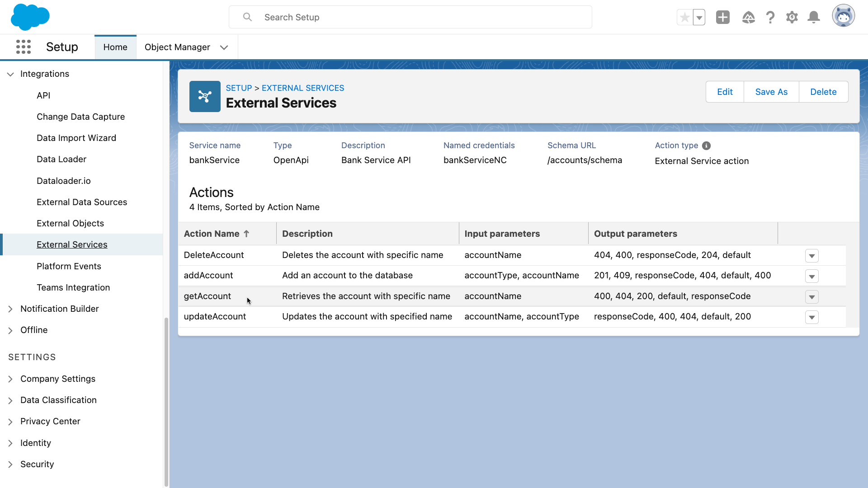Image resolution: width=868 pixels, height=488 pixels.
Task: Click inside the Search Setup field
Action: [410, 17]
